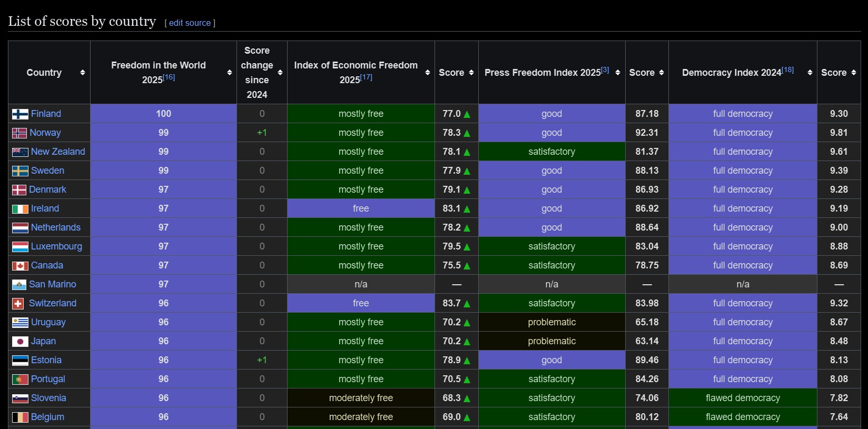Viewport: 868px width, 429px height.
Task: Sort by Score change since 2024 arrows
Action: point(280,73)
